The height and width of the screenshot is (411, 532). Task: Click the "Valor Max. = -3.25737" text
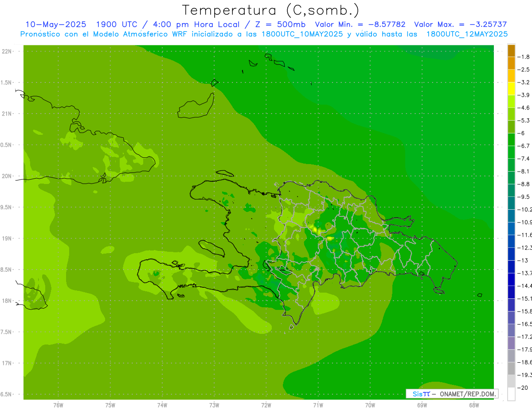point(461,24)
